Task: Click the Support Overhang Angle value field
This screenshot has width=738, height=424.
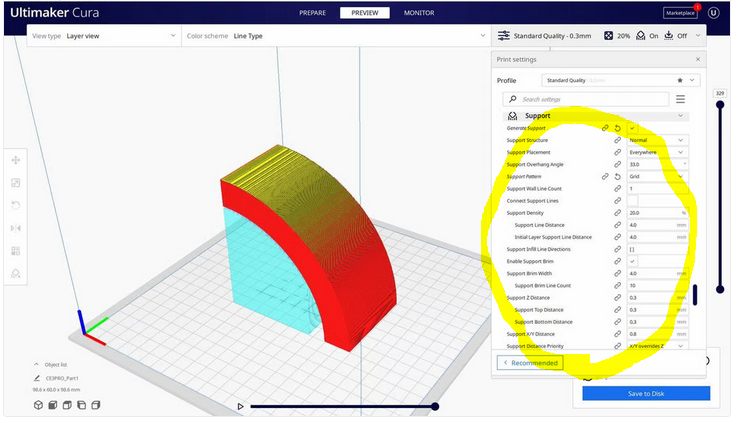Action: (x=658, y=164)
